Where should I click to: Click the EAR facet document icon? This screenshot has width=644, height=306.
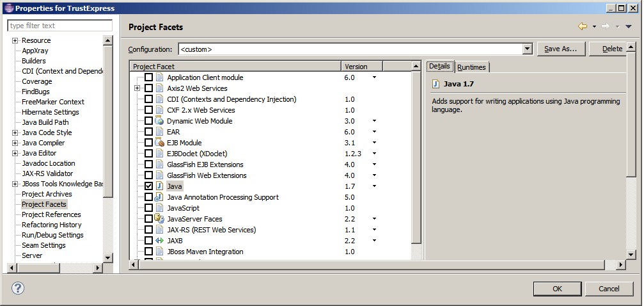coord(160,132)
